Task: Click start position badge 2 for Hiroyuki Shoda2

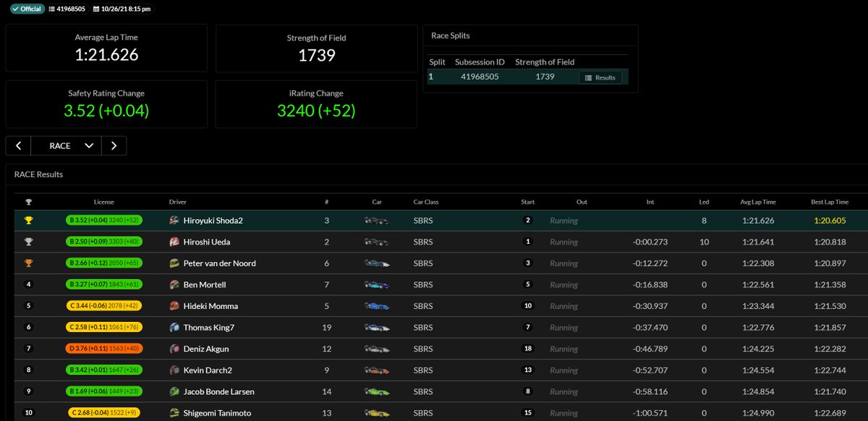Action: tap(528, 220)
